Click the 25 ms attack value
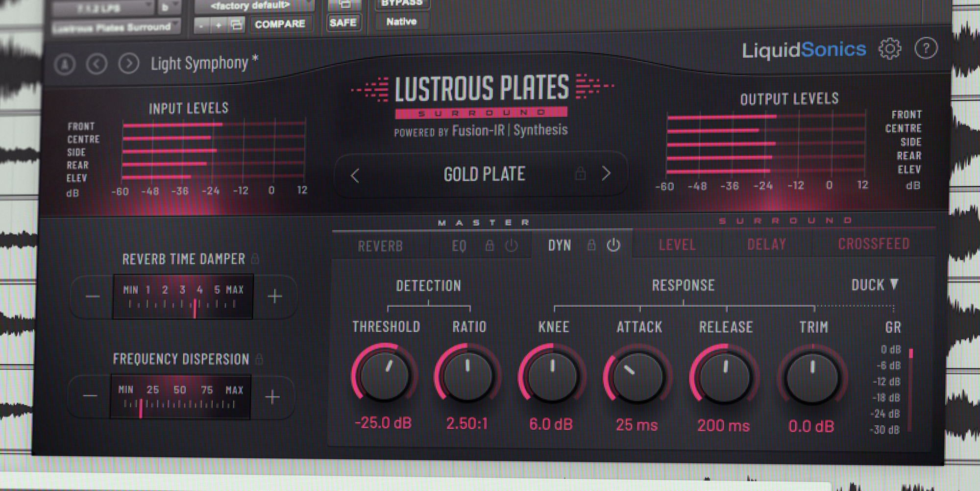Image resolution: width=980 pixels, height=491 pixels. (637, 425)
